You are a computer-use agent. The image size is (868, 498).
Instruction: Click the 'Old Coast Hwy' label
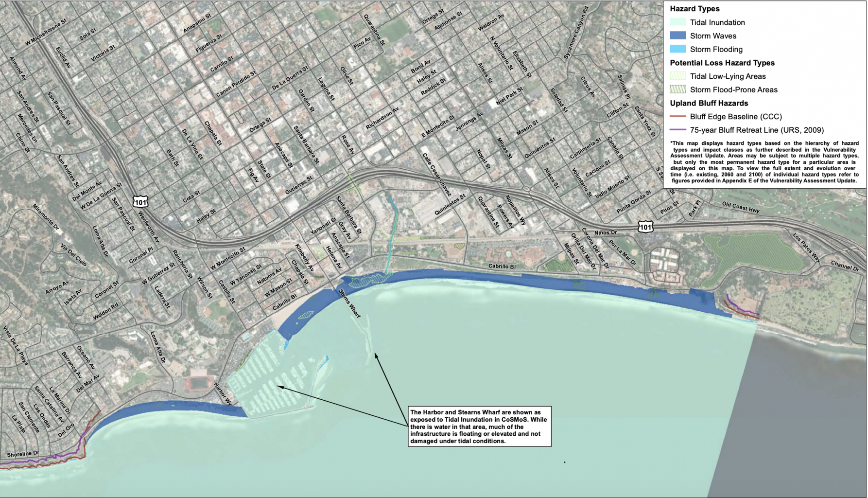741,208
